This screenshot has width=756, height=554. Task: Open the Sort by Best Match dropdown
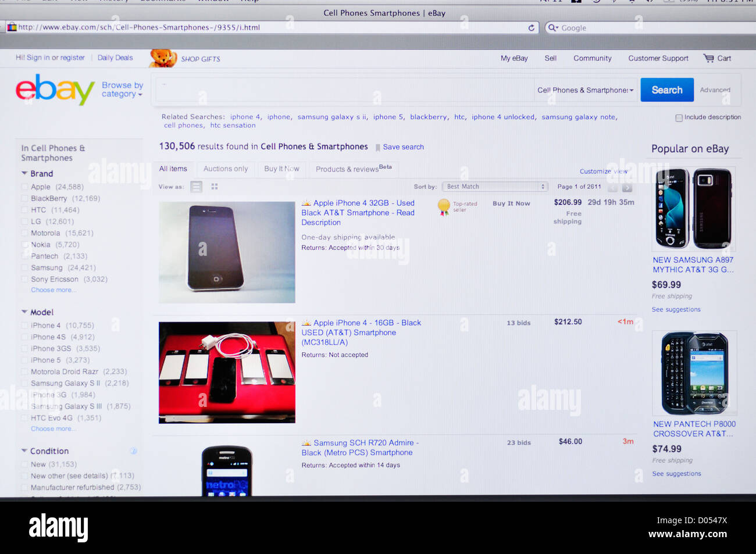click(x=495, y=187)
